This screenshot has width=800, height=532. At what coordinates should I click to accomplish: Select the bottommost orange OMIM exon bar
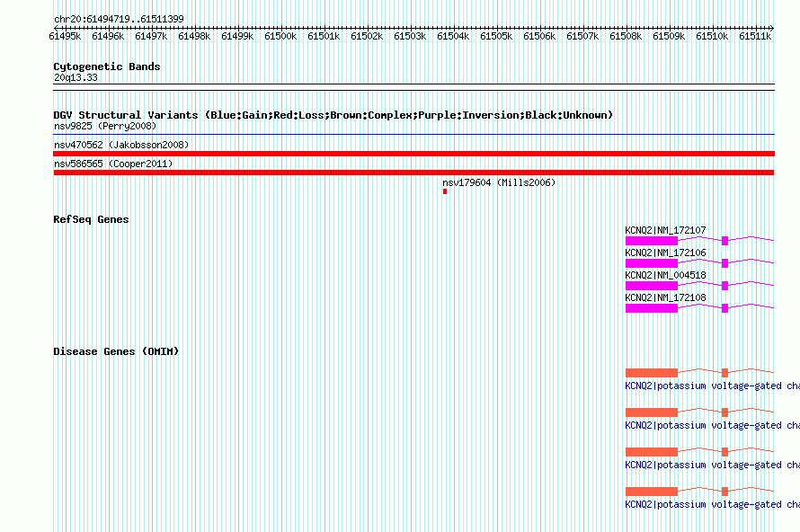pos(652,492)
